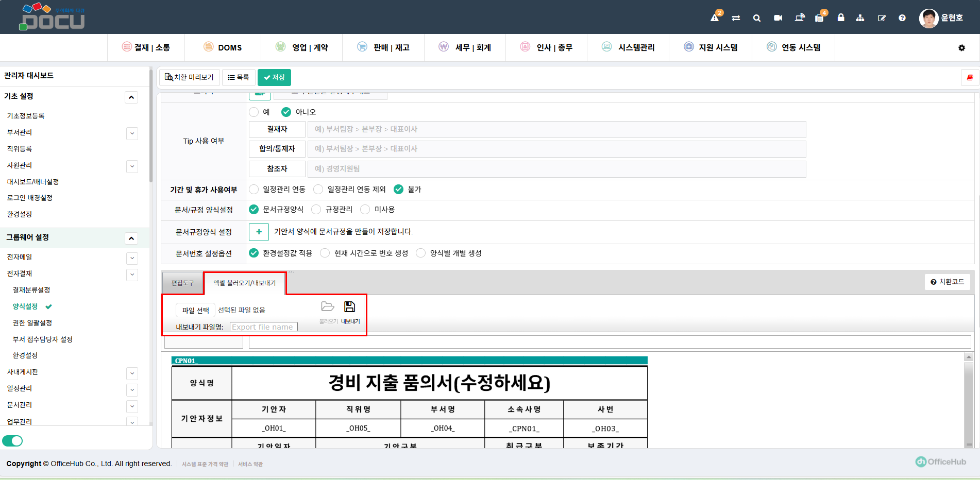Expand the 부서관리 dropdown arrow
Viewport: 980px width, 480px height.
coord(132,133)
